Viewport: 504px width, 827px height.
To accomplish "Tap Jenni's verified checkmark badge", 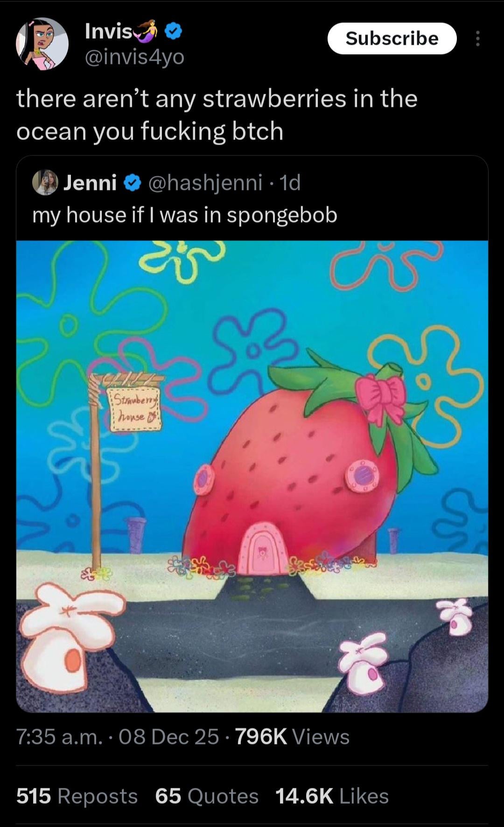I will point(133,183).
